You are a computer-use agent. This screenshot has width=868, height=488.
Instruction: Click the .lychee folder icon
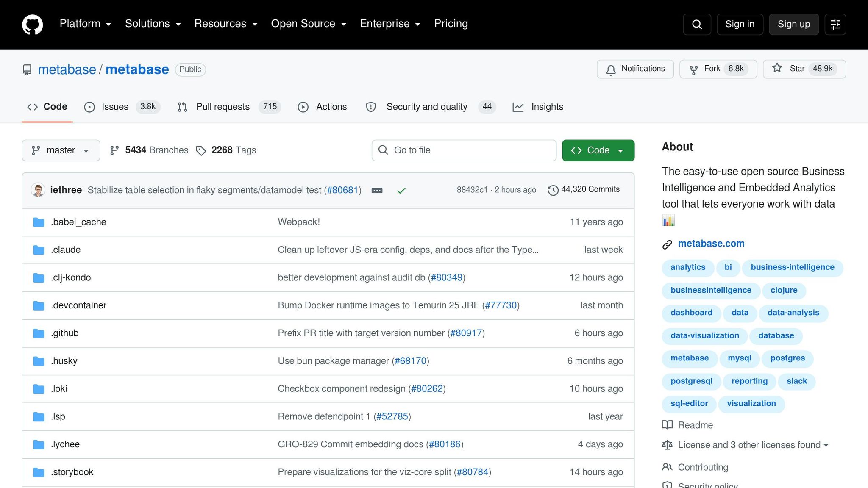(x=39, y=444)
